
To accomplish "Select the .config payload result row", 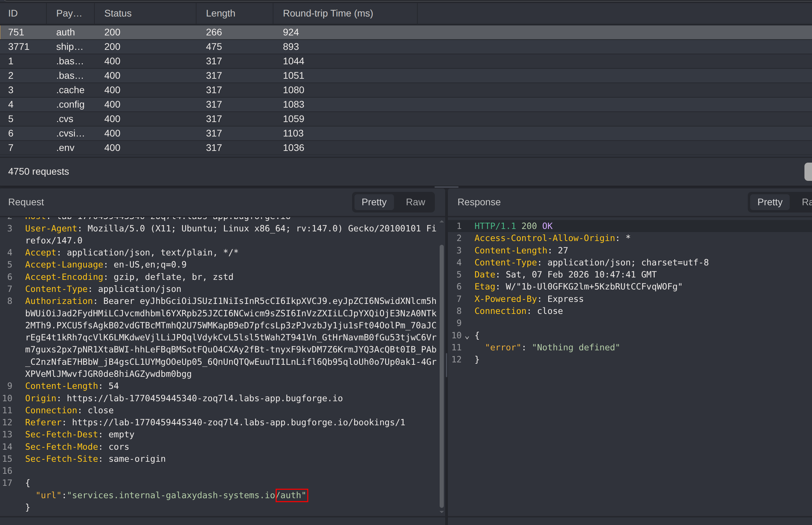I will [x=137, y=105].
